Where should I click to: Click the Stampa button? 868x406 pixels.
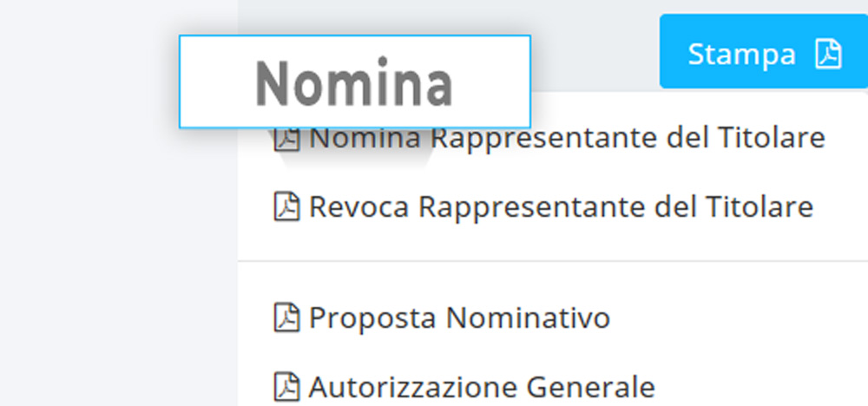point(764,52)
